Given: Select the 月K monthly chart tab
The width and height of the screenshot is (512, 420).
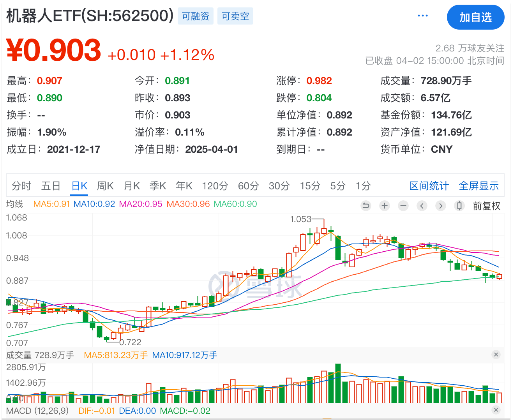Looking at the screenshot, I should [x=132, y=186].
